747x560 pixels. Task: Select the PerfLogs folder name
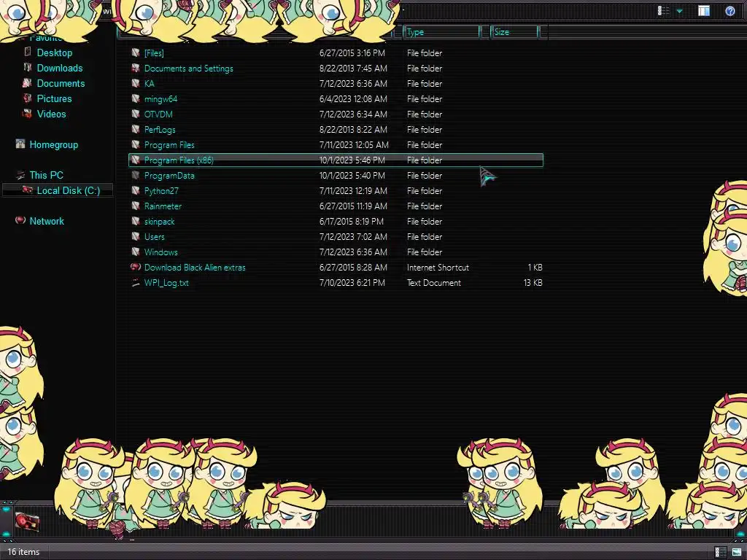point(160,130)
